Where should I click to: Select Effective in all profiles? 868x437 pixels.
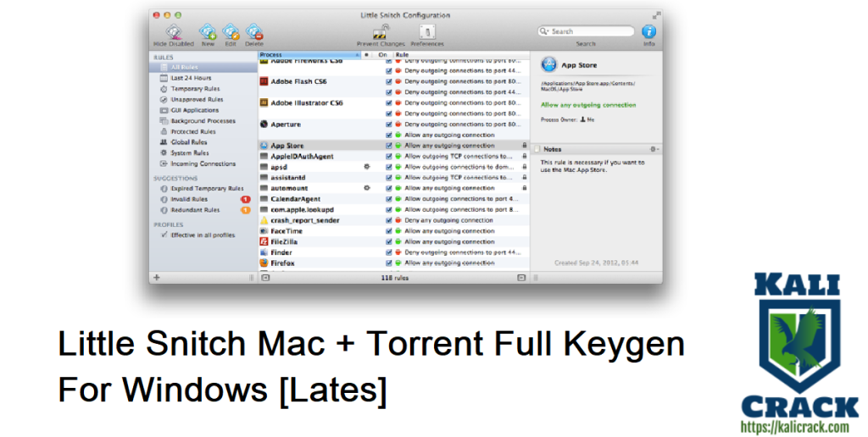(x=203, y=235)
